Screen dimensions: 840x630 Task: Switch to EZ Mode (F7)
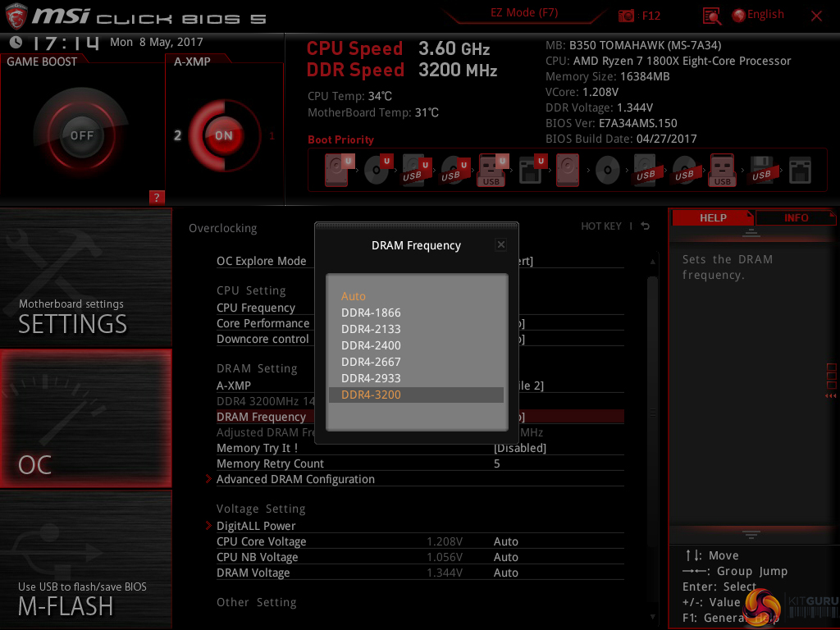[524, 13]
